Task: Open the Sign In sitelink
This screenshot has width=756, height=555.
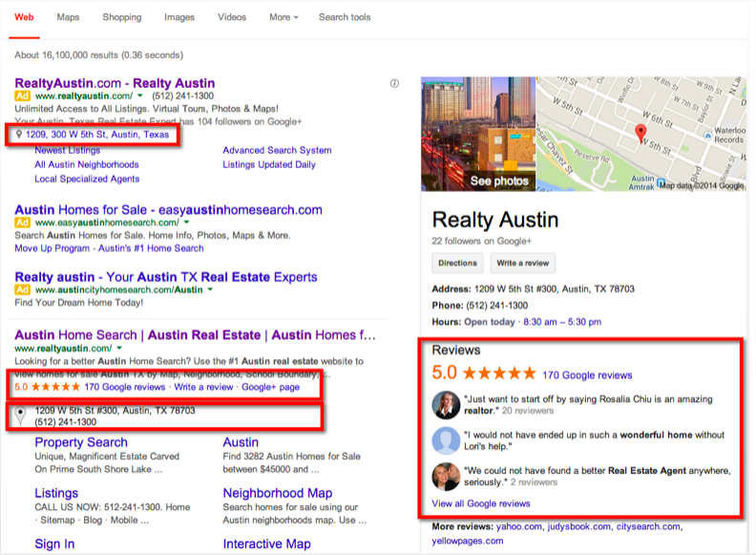Action: pyautogui.click(x=54, y=544)
